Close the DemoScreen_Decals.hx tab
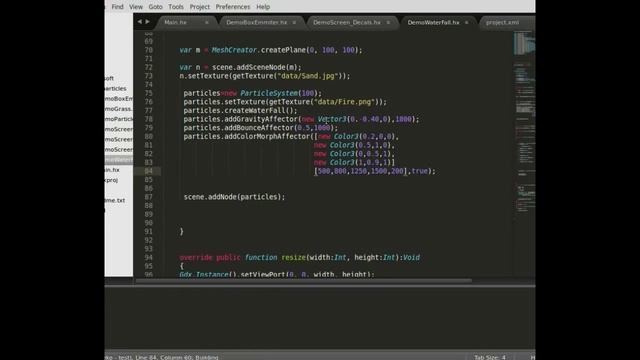 tap(388, 22)
